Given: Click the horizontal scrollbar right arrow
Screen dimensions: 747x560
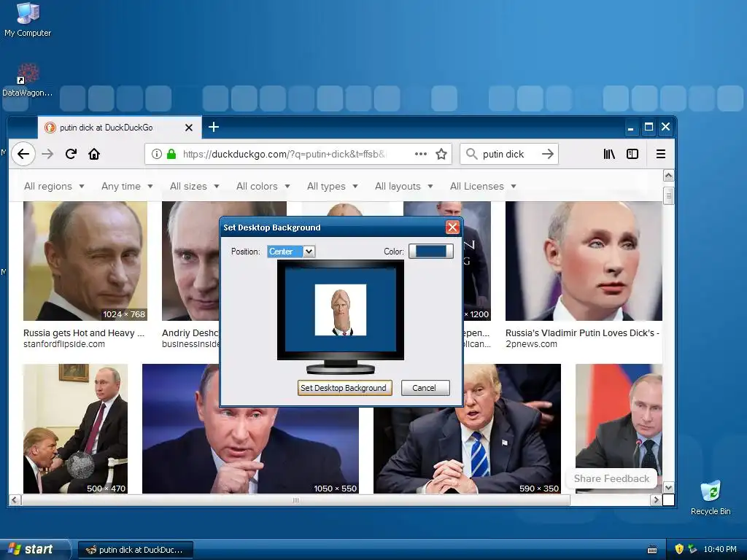Looking at the screenshot, I should [x=656, y=499].
